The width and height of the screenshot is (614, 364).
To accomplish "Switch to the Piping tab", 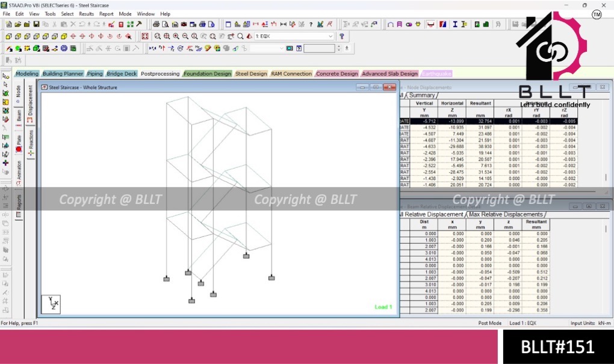I will pos(95,73).
